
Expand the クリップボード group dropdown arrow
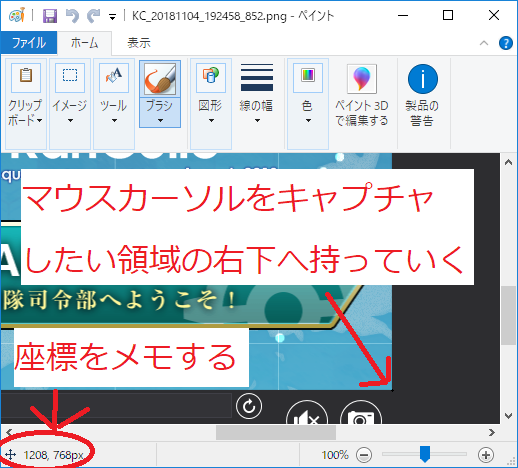point(40,120)
